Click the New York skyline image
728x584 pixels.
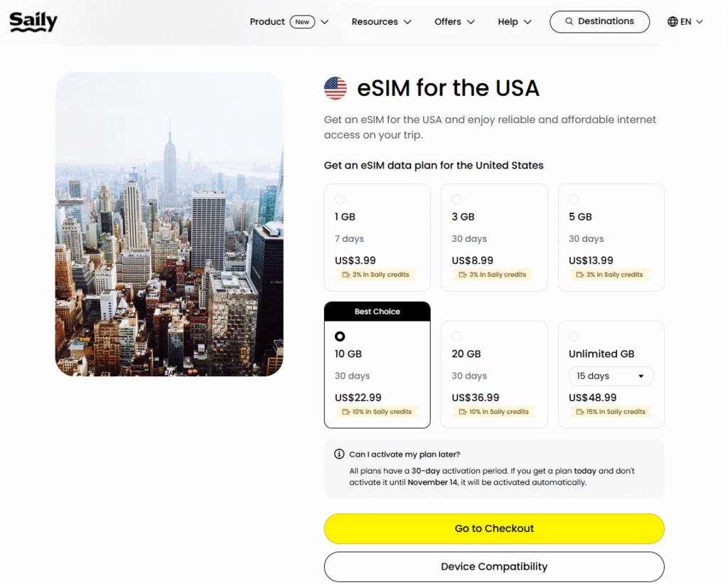pos(169,224)
